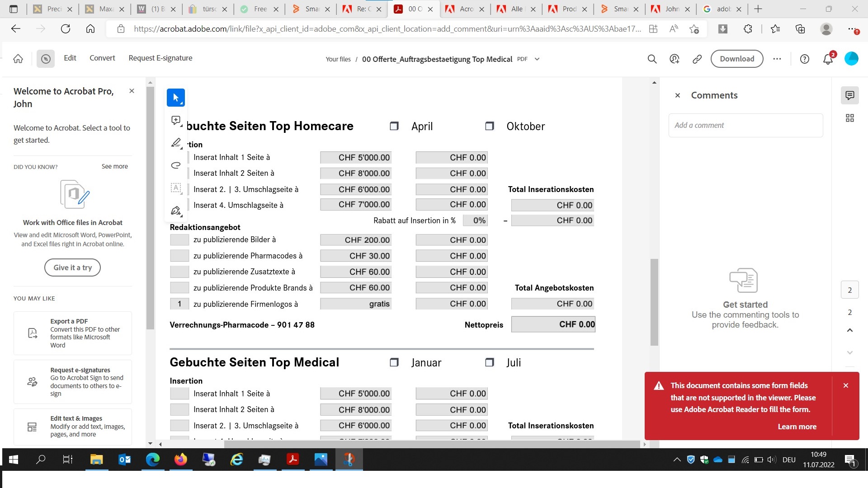This screenshot has height=488, width=868.
Task: Check the Oktober checkbox
Action: (489, 126)
